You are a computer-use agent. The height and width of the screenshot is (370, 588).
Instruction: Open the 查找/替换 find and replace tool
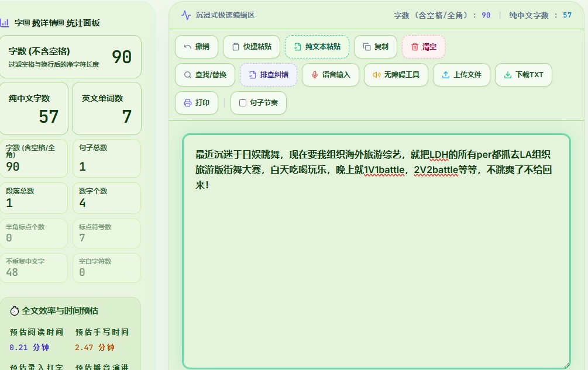(x=205, y=75)
